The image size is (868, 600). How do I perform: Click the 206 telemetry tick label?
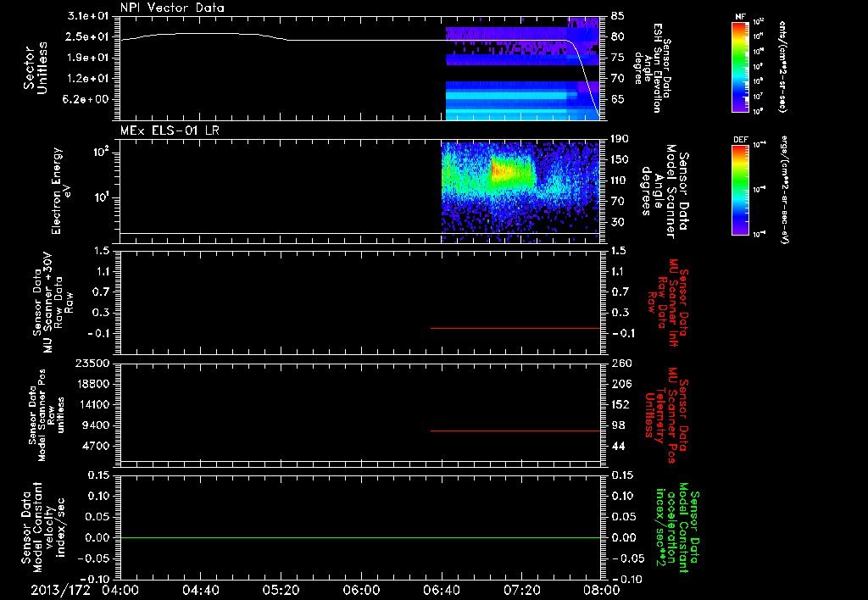[620, 384]
